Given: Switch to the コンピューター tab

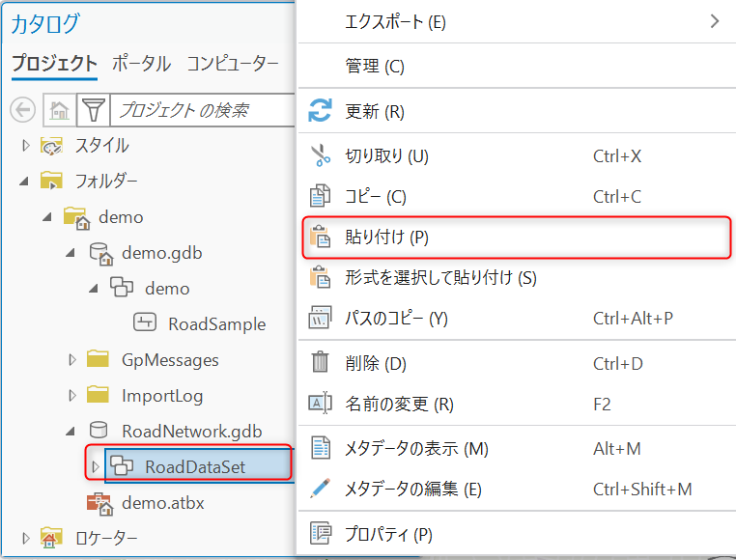Looking at the screenshot, I should coord(233,63).
